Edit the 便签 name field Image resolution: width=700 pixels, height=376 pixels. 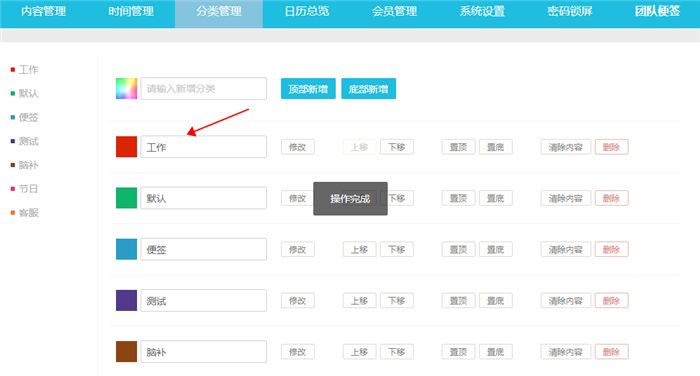pyautogui.click(x=204, y=249)
